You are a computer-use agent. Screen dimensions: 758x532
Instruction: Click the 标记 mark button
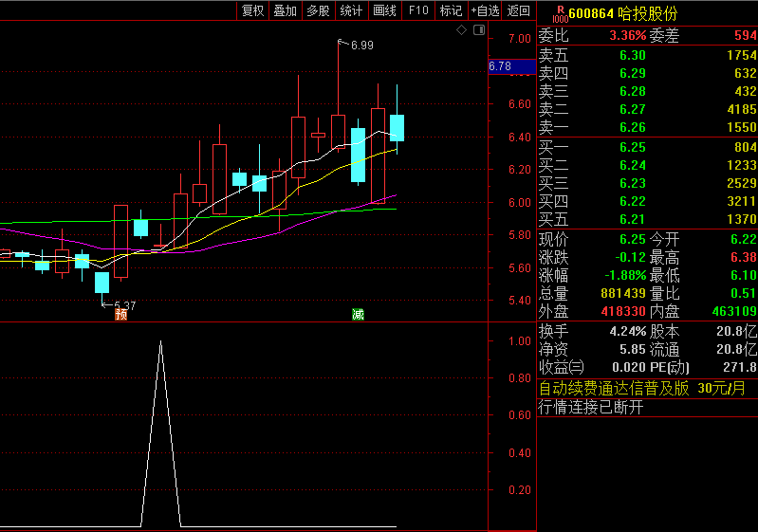[x=451, y=10]
